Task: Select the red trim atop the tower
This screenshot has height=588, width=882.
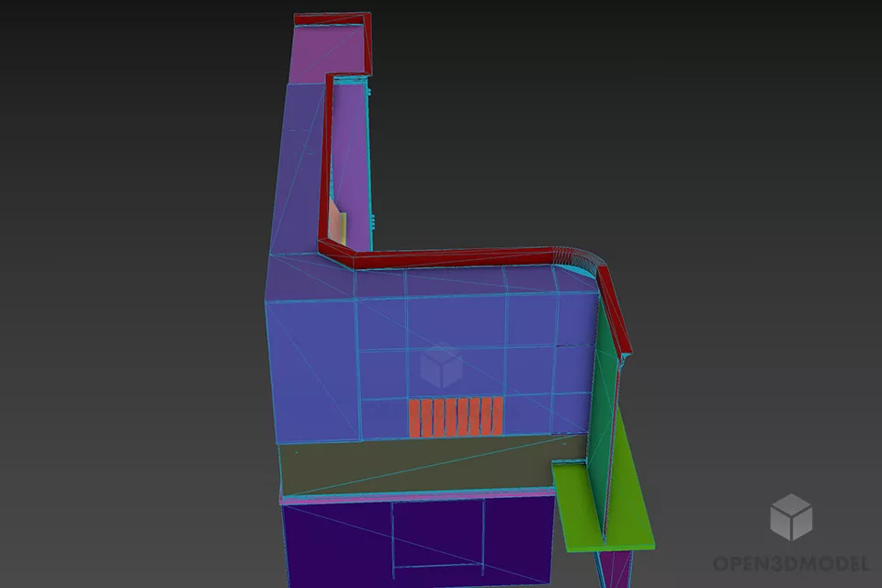Action: pyautogui.click(x=331, y=18)
